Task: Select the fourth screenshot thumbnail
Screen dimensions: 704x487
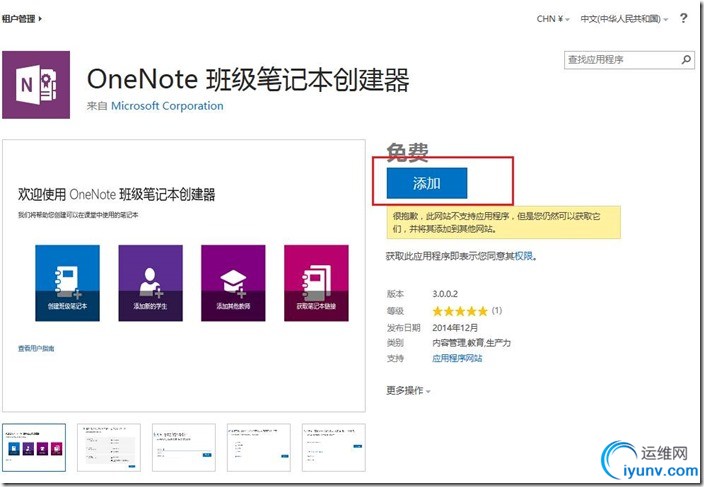Action: 259,448
